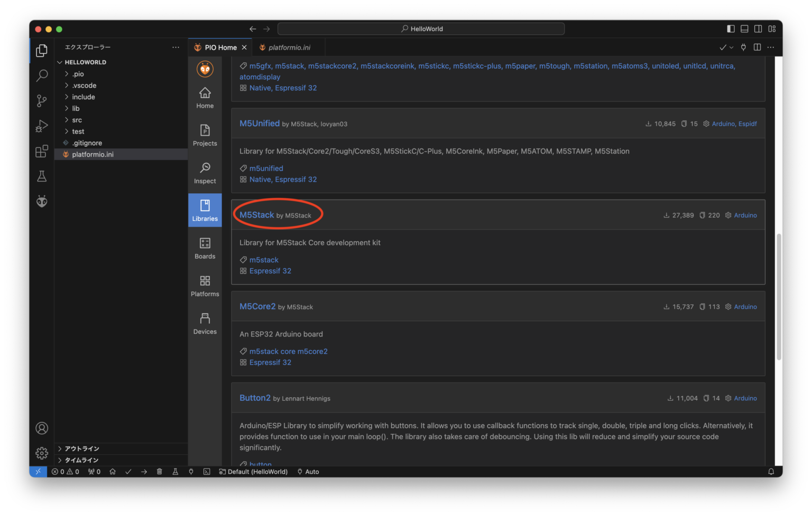Image resolution: width=812 pixels, height=516 pixels.
Task: Open the Serial Monitor plug icon in status bar
Action: point(191,472)
